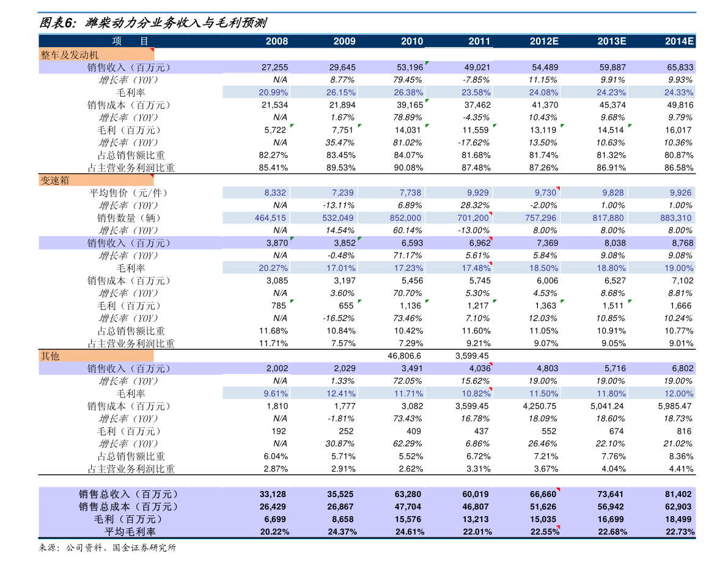The width and height of the screenshot is (728, 565).
Task: Select the 平均毛利率 row label
Action: (x=130, y=532)
